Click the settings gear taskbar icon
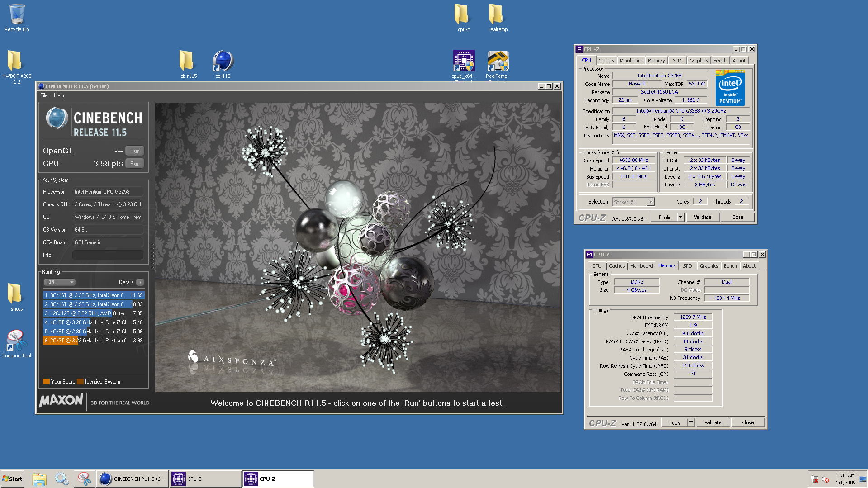868x488 pixels. [62, 479]
